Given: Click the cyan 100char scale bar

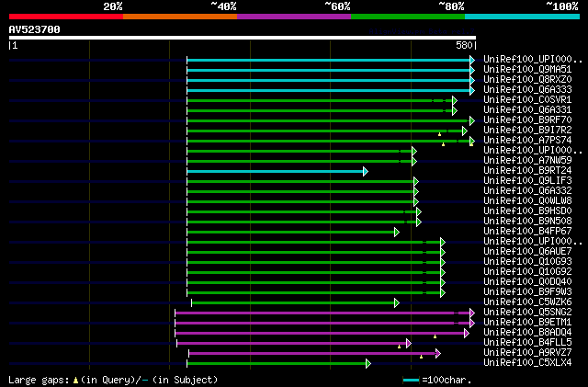Looking at the screenshot, I should tap(411, 381).
